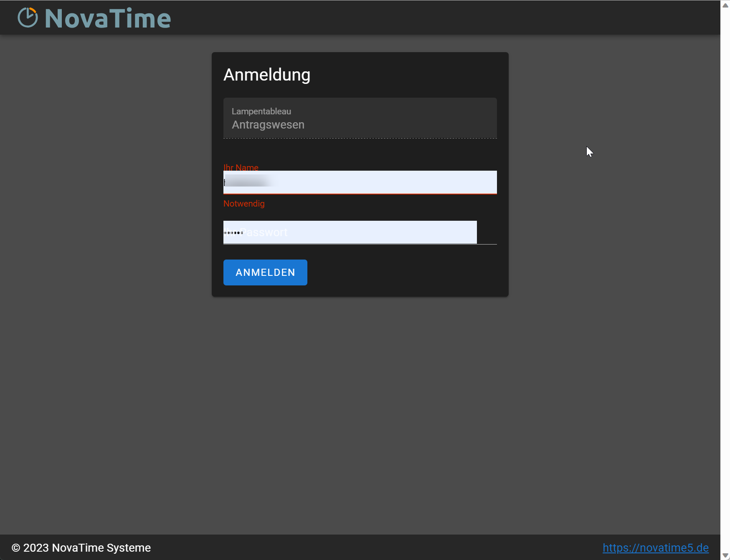Screen dimensions: 730x560
Task: Click the gray page background below the login card
Action: click(360, 396)
